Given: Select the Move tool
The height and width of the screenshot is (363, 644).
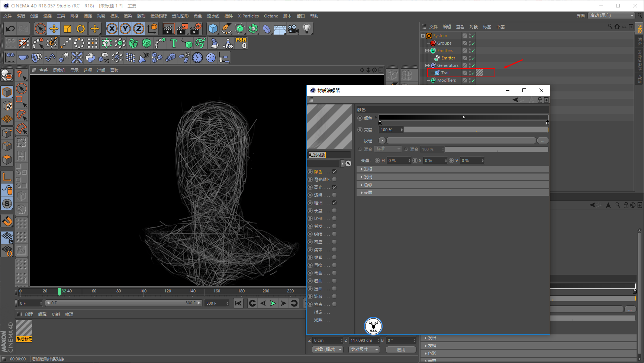Looking at the screenshot, I should 54,29.
